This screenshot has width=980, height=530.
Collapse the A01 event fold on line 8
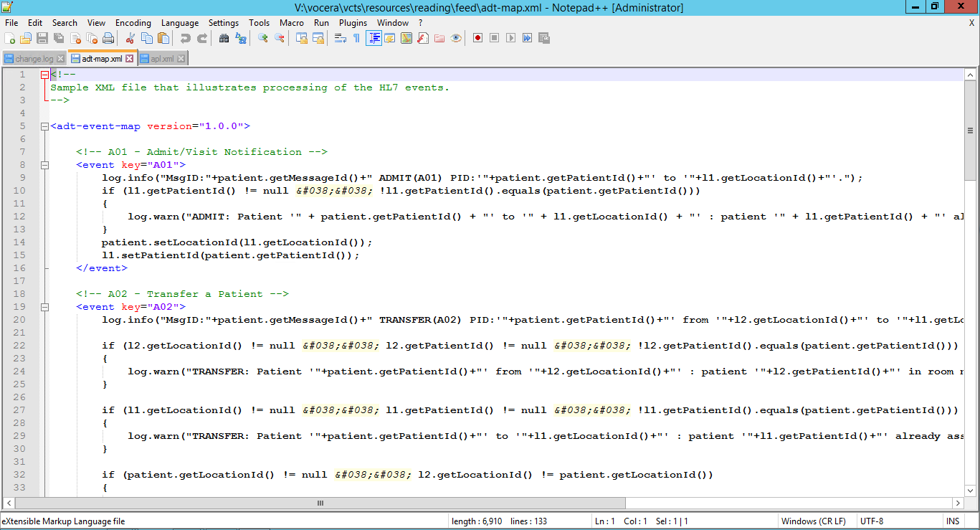(44, 165)
